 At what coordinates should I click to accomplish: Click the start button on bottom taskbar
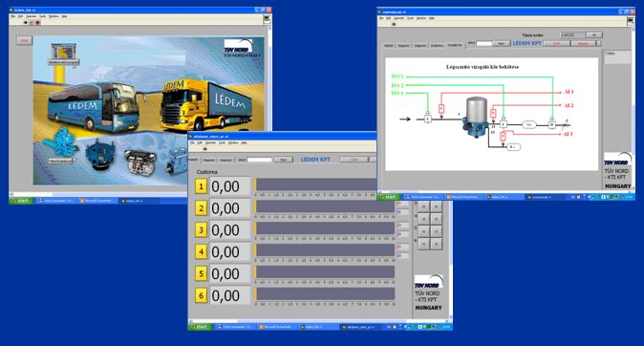coord(200,327)
